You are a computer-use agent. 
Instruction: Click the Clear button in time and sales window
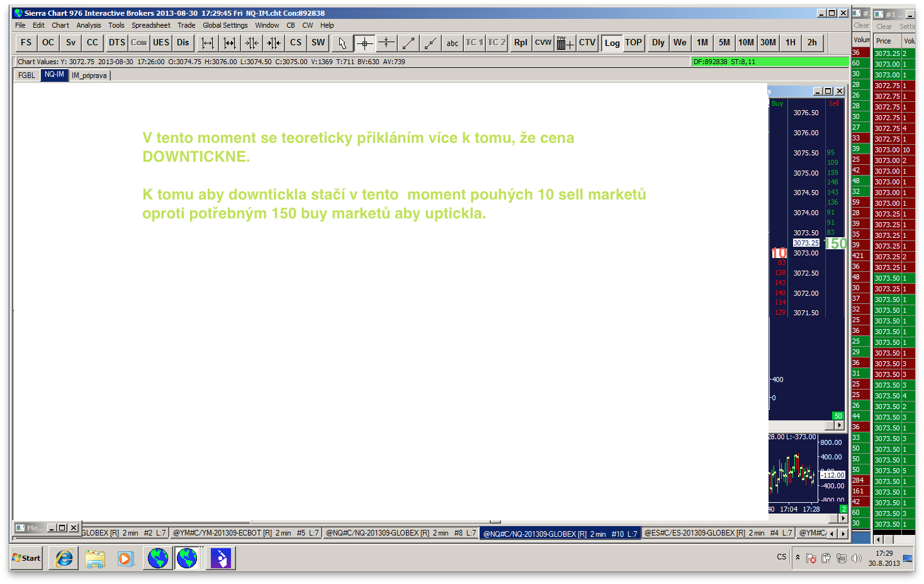coord(884,26)
